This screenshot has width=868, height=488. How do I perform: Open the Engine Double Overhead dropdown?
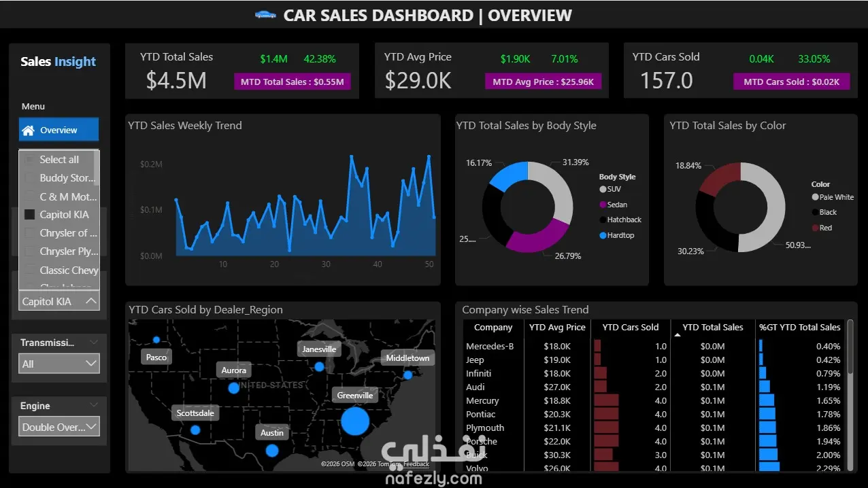[x=59, y=427]
